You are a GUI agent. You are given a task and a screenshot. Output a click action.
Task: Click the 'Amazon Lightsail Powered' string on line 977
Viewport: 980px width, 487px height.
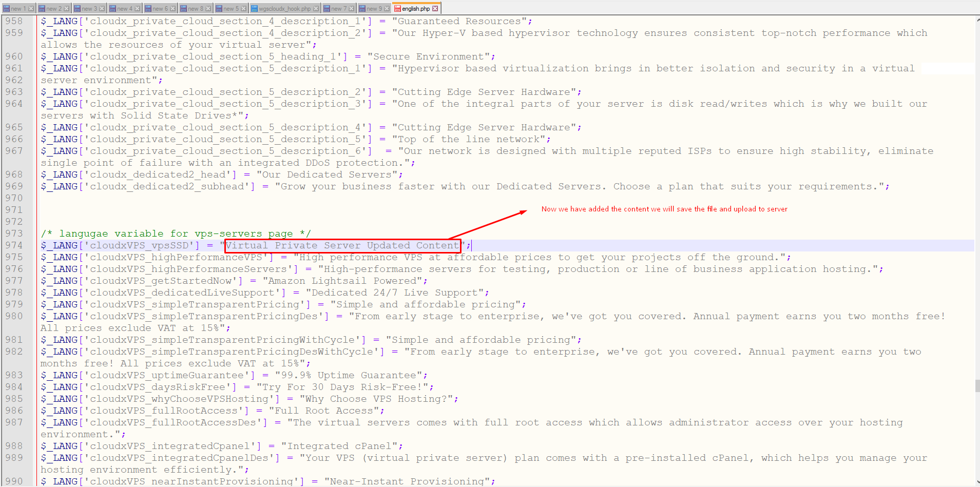pyautogui.click(x=344, y=281)
